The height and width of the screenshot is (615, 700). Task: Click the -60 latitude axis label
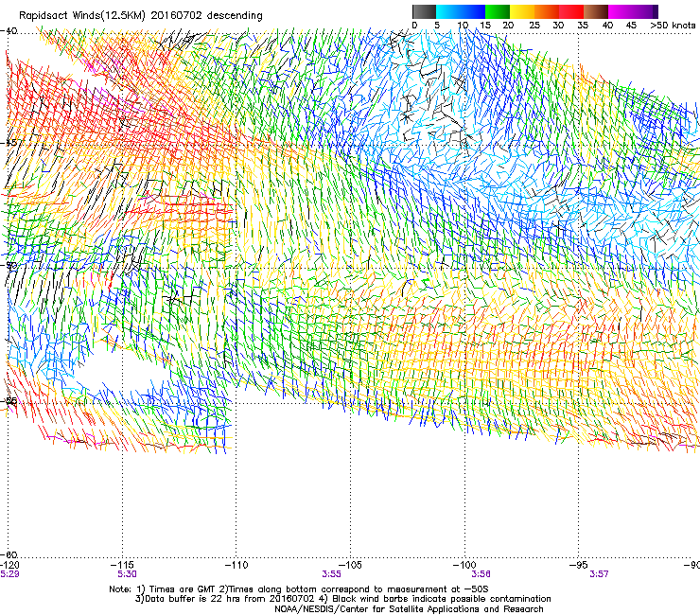(x=9, y=554)
